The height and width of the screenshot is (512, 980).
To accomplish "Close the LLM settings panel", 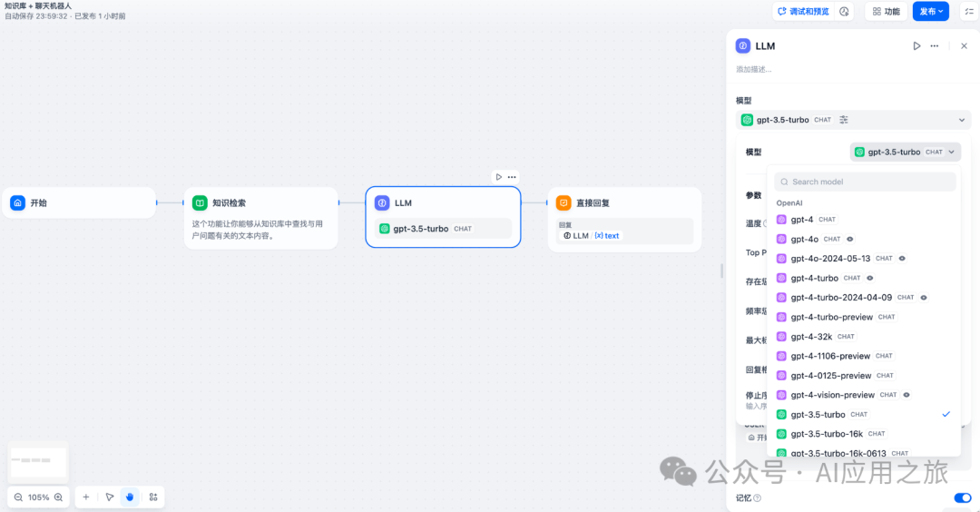I will [x=964, y=45].
